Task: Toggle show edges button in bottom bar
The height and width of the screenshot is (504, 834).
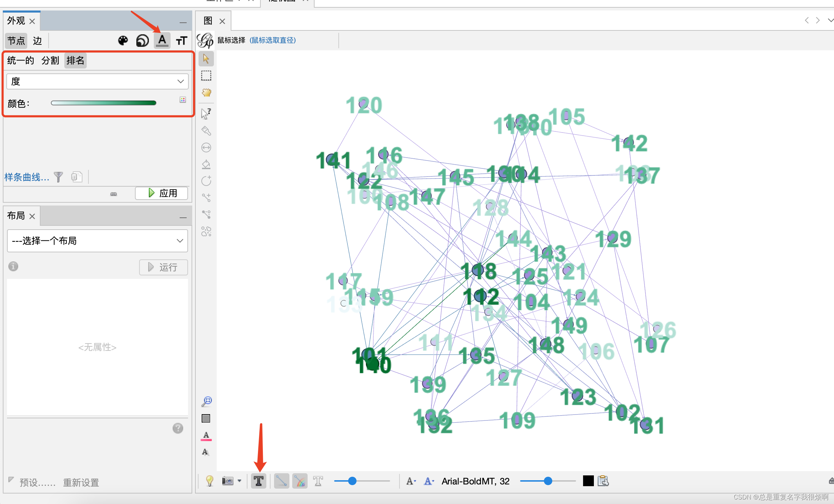Action: pyautogui.click(x=281, y=481)
